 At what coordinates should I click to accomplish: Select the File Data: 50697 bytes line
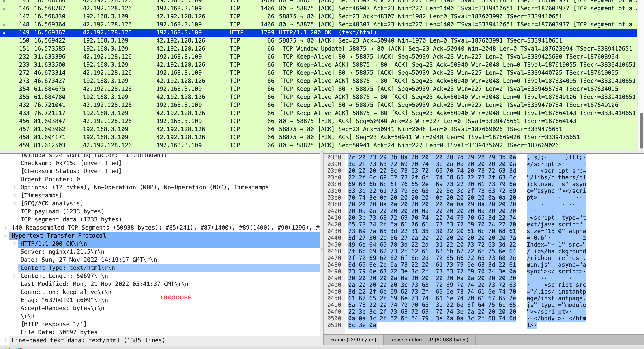(x=59, y=332)
